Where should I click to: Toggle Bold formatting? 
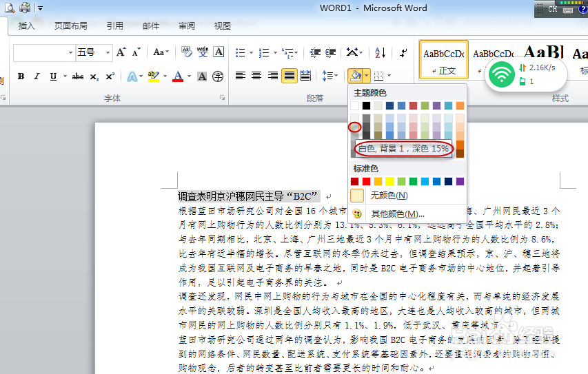pyautogui.click(x=21, y=76)
